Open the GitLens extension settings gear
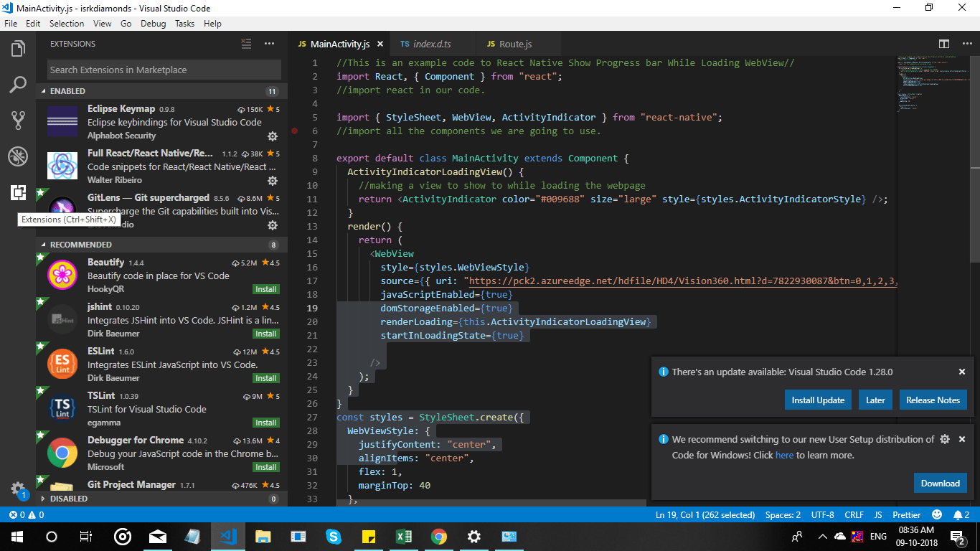This screenshot has height=551, width=980. (273, 225)
